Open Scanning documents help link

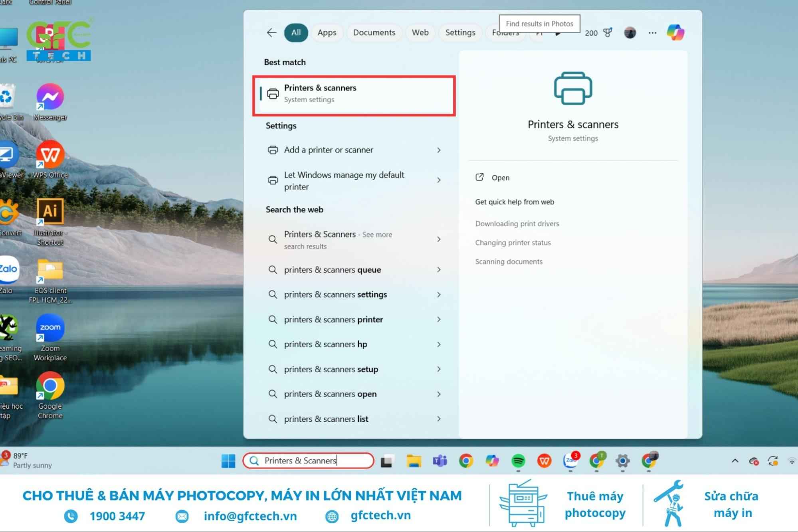(509, 262)
